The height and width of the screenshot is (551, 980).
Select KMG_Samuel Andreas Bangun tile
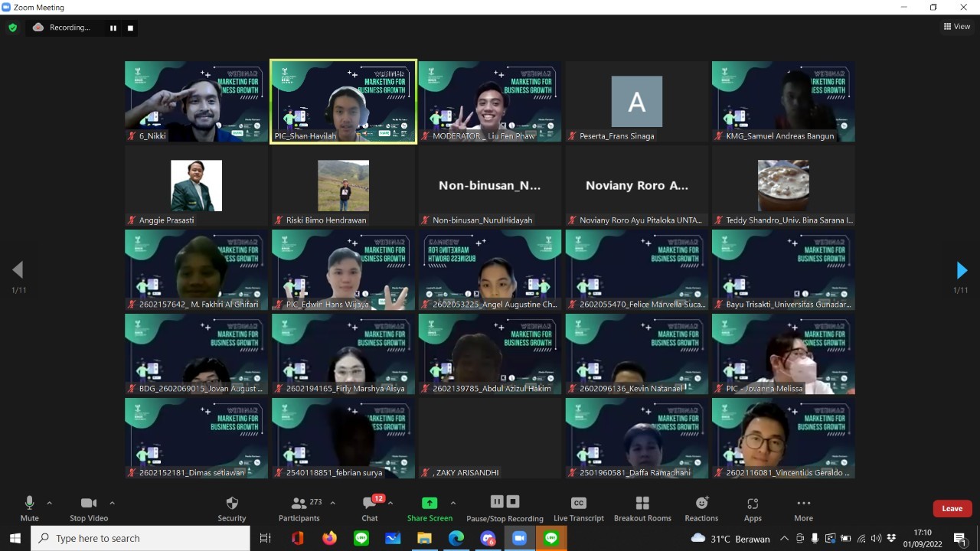(x=783, y=102)
